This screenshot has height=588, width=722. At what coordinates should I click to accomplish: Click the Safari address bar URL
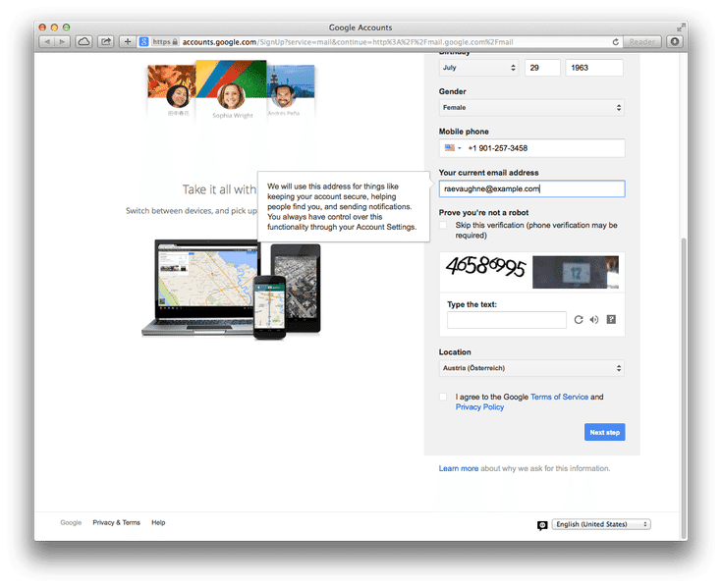pos(348,42)
